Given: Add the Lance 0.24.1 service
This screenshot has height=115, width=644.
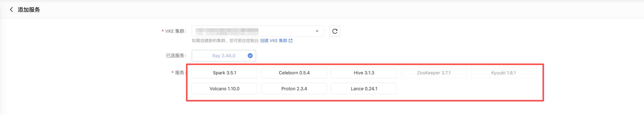Looking at the screenshot, I should [x=364, y=89].
